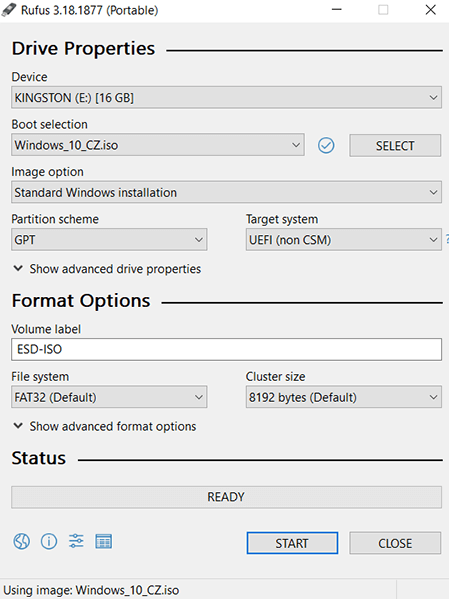Open the File system FAT32 dropdown
Screen dimensions: 449x599
pyautogui.click(x=109, y=397)
